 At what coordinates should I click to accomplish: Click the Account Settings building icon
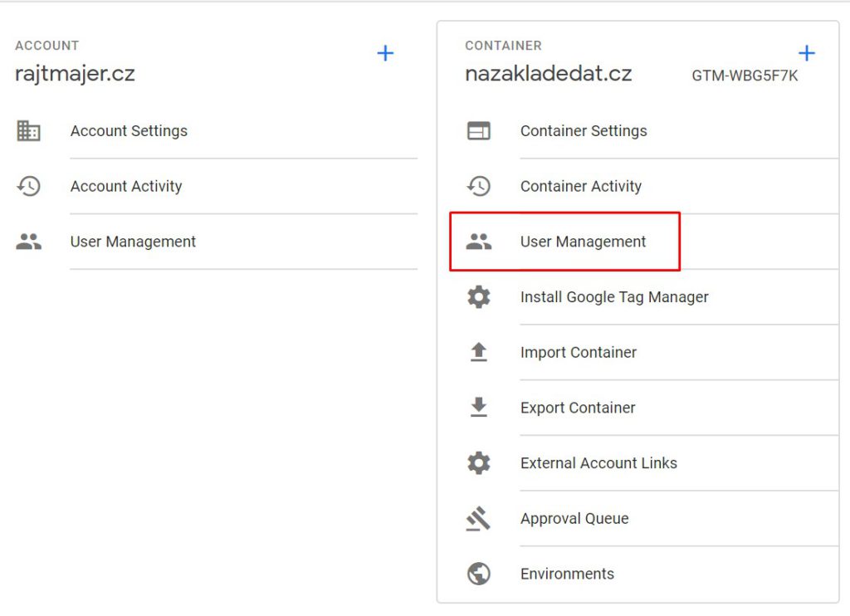[x=29, y=130]
